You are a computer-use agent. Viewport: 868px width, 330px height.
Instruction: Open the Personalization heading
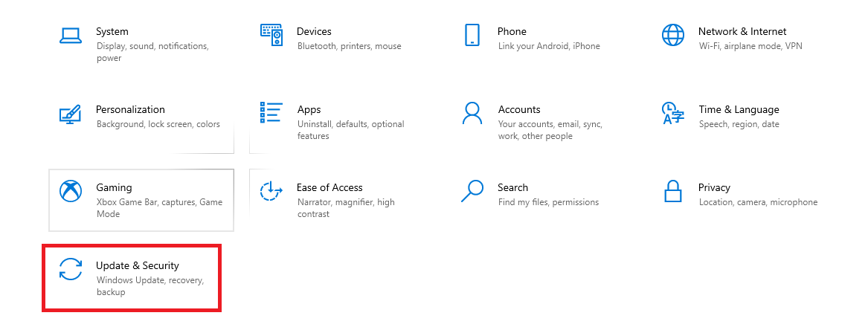(131, 109)
